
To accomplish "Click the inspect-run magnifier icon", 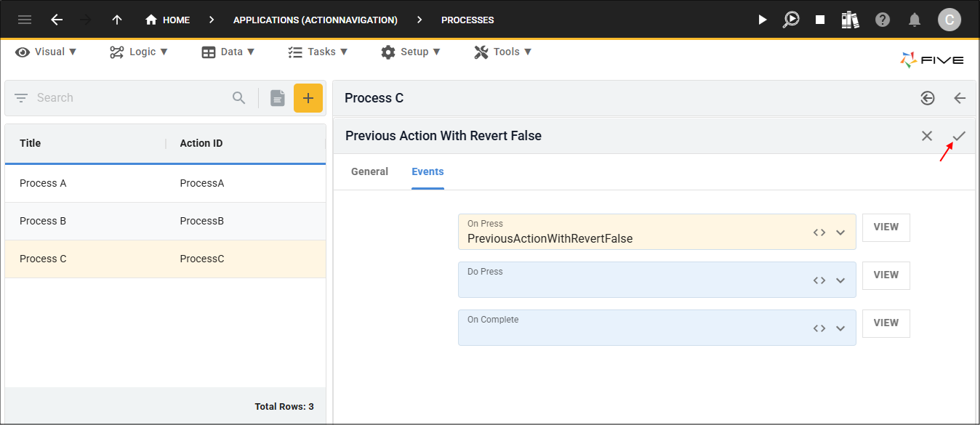I will pyautogui.click(x=790, y=20).
